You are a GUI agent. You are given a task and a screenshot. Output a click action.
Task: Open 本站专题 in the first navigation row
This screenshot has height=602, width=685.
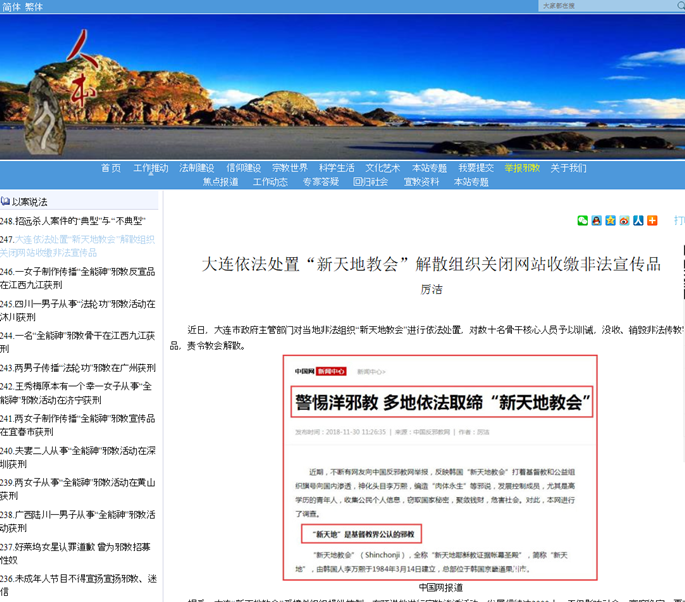coord(429,168)
